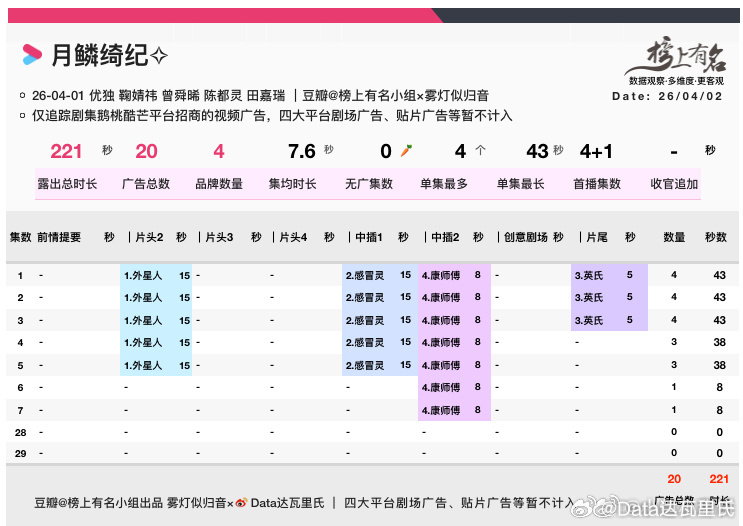
Task: Click the red 20 total below the table
Action: pyautogui.click(x=674, y=479)
